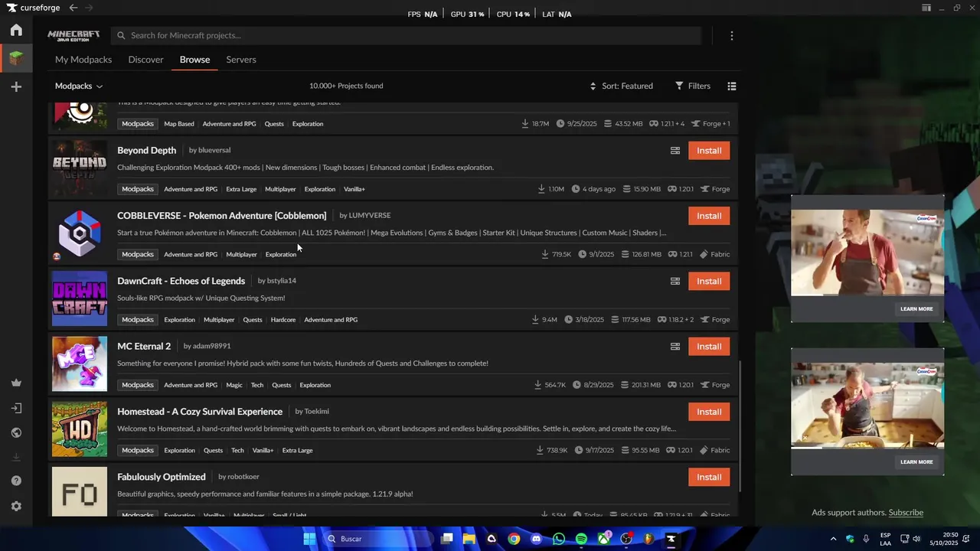980x551 pixels.
Task: Install Homestead cozy survival modpack
Action: (x=709, y=412)
